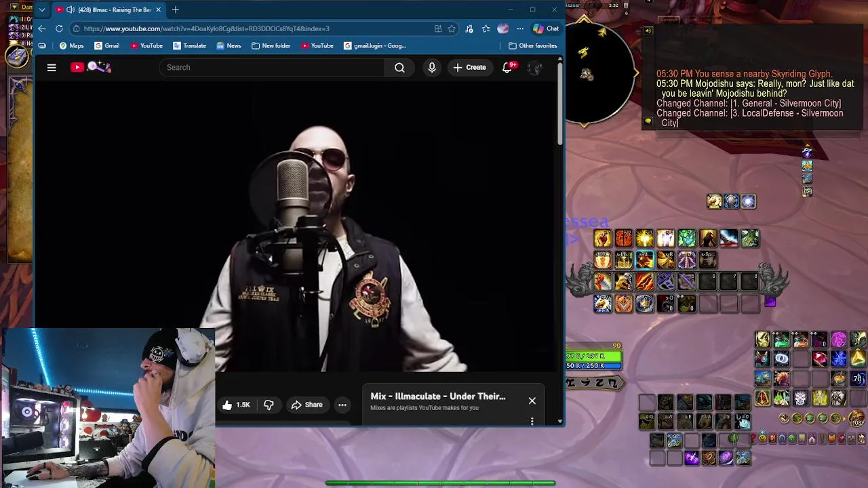Open the browser favorites list icon
868x488 pixels.
coord(486,28)
